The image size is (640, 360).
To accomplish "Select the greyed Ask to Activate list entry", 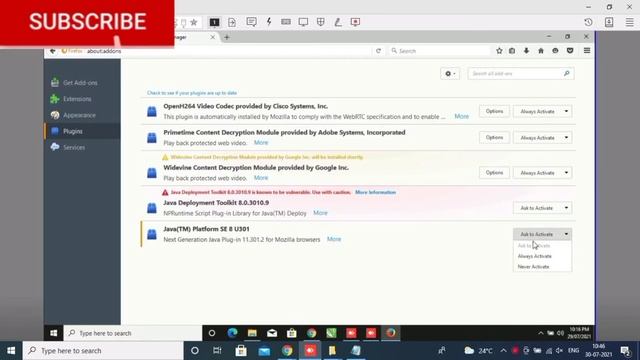I will [534, 246].
